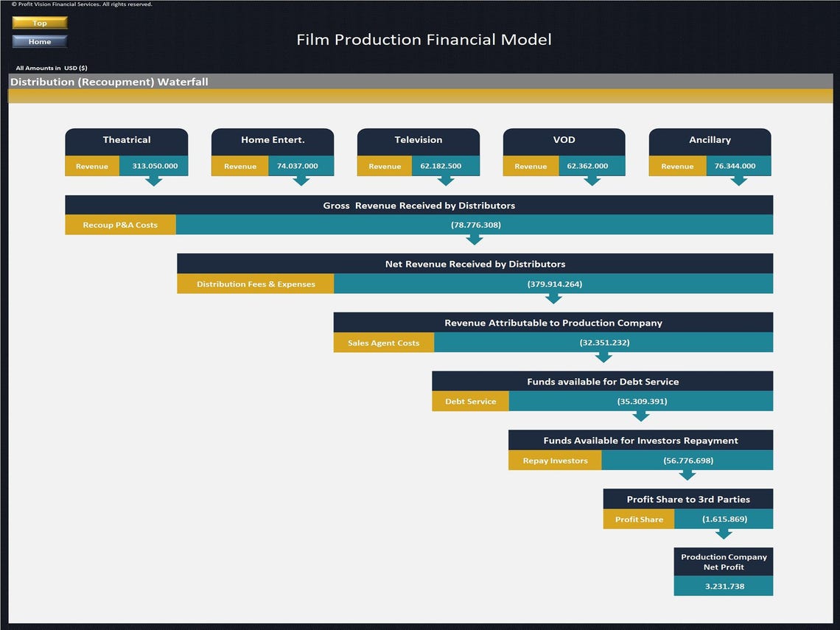
Task: Select the Theatrical header tab
Action: tap(126, 139)
